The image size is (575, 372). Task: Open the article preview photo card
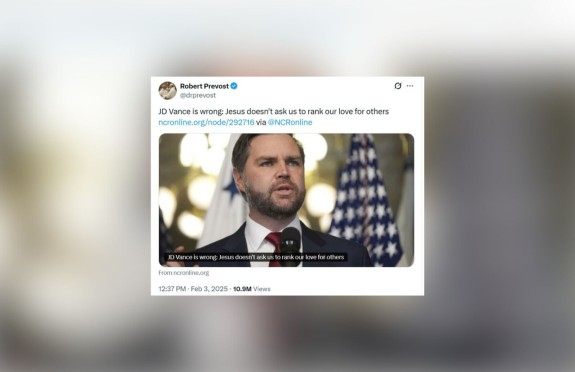click(x=286, y=200)
